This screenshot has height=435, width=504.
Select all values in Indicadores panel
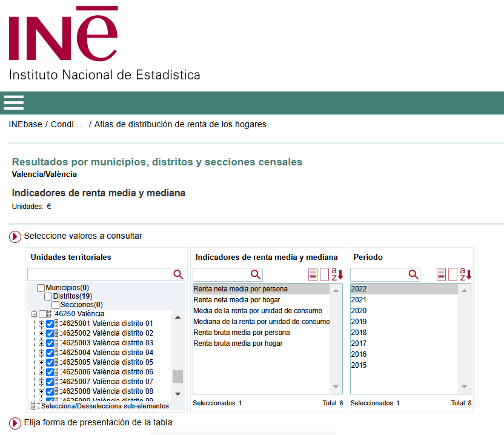tap(313, 274)
